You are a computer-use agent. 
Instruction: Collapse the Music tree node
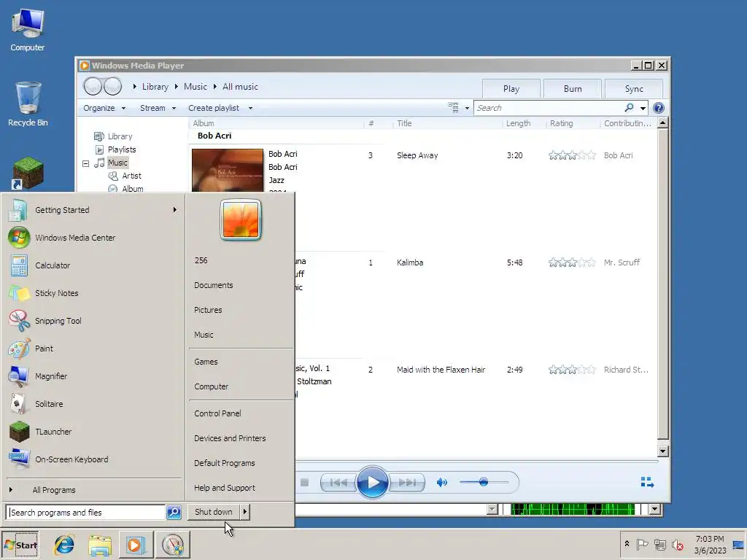86,163
